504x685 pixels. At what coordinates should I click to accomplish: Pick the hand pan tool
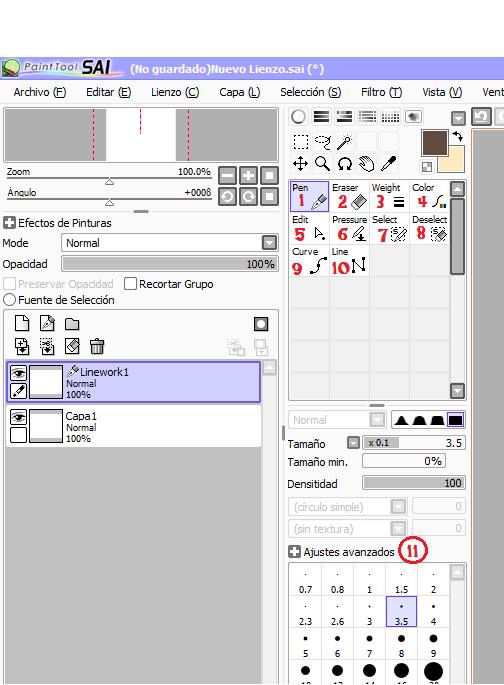[x=366, y=164]
